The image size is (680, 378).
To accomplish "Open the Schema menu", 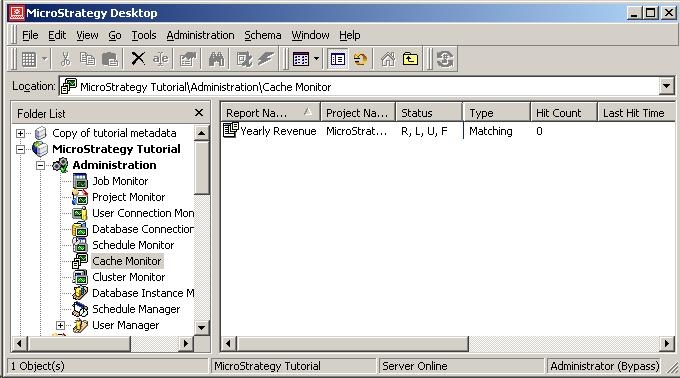I will tap(262, 35).
